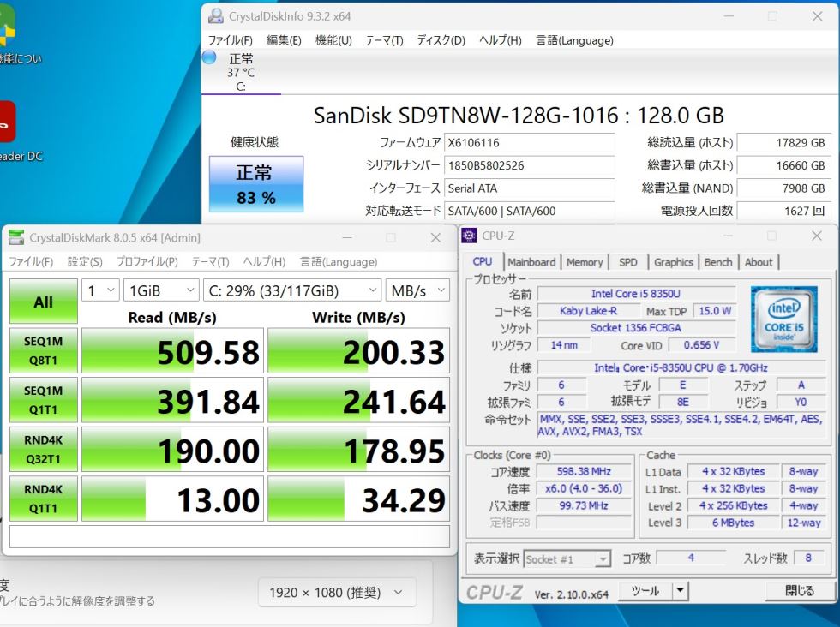The image size is (840, 627).
Task: Switch to the Memory tab in CPU-Z
Action: click(585, 262)
